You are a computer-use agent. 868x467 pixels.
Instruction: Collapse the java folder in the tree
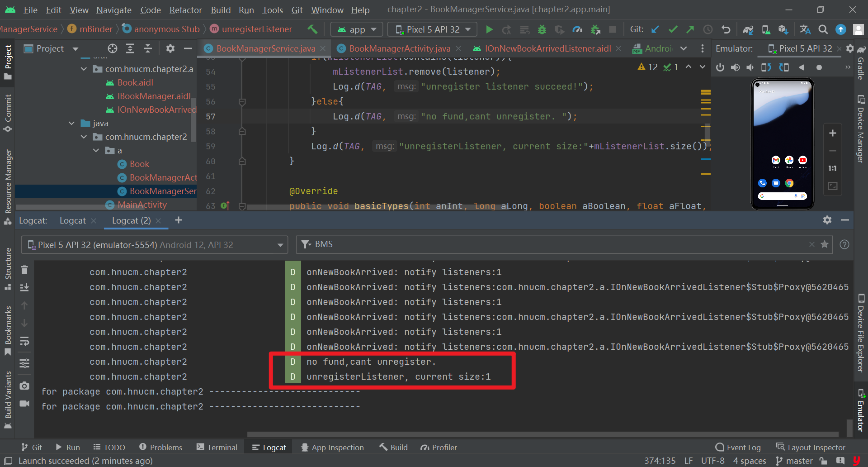pyautogui.click(x=71, y=123)
